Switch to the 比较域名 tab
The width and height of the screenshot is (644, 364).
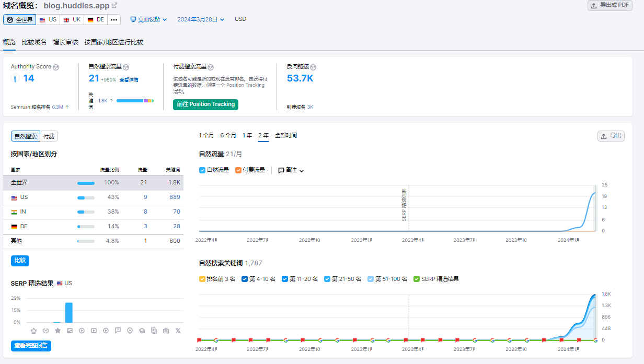tap(34, 42)
